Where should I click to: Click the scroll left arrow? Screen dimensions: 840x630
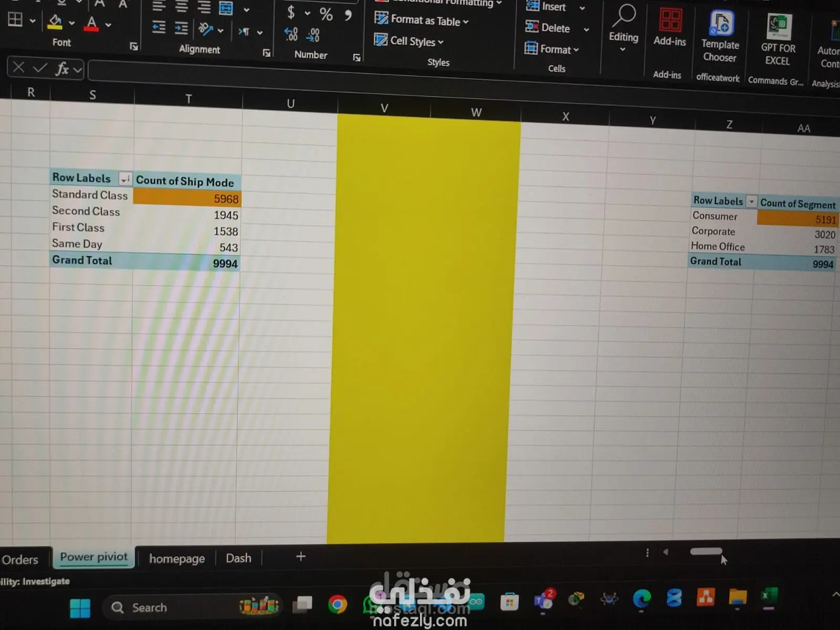666,552
